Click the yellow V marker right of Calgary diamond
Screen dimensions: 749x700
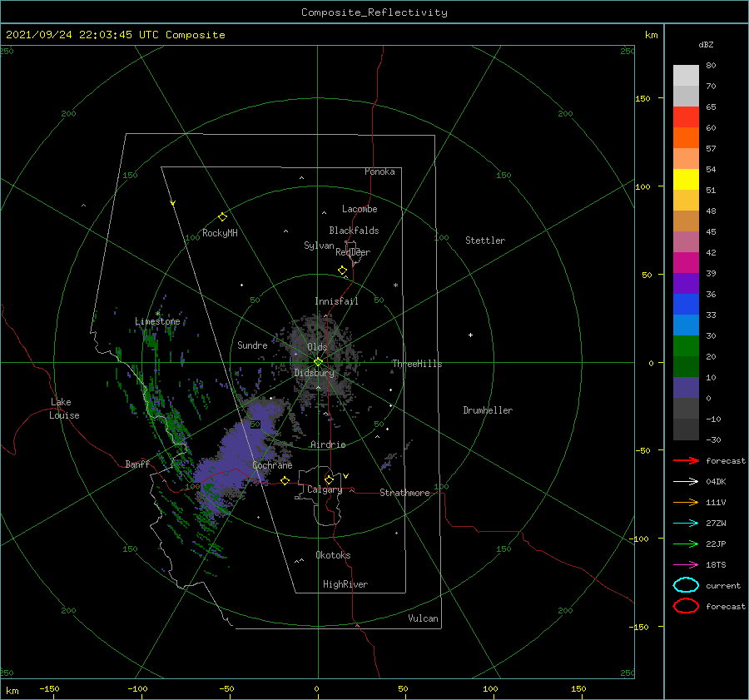(x=345, y=476)
